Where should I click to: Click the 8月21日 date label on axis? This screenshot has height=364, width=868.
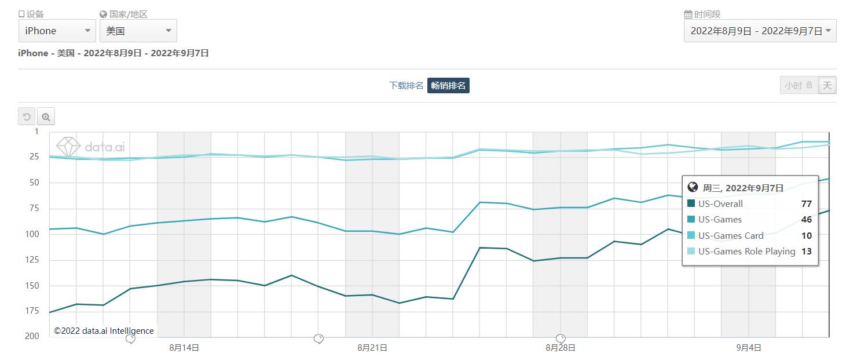(372, 348)
